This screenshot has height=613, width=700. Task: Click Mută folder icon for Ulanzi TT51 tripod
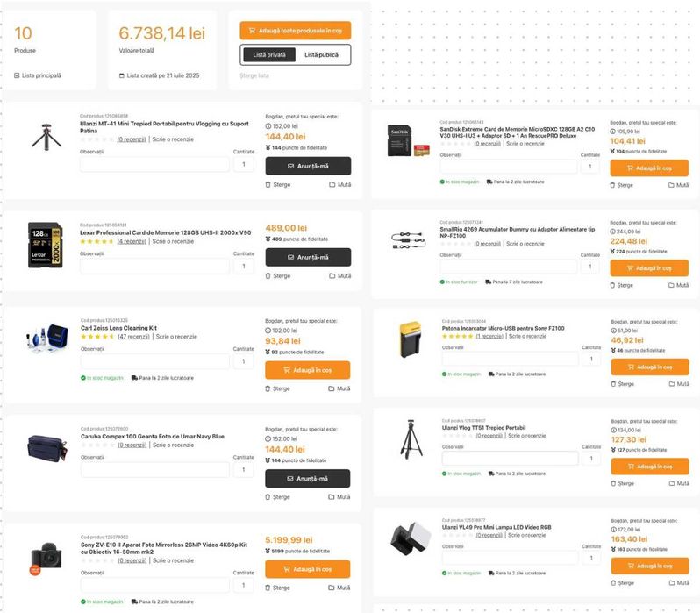(x=672, y=485)
